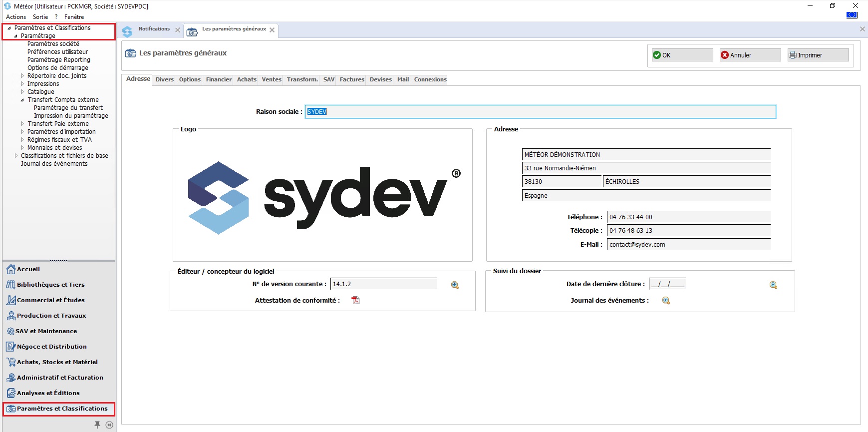Open the conformity attestation PDF icon
The width and height of the screenshot is (868, 432).
[x=355, y=300]
